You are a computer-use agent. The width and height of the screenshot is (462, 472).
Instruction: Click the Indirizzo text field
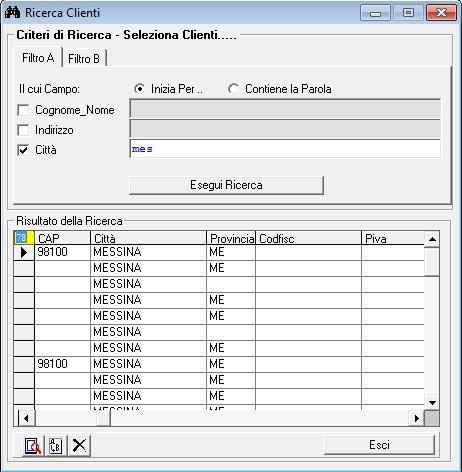point(285,129)
